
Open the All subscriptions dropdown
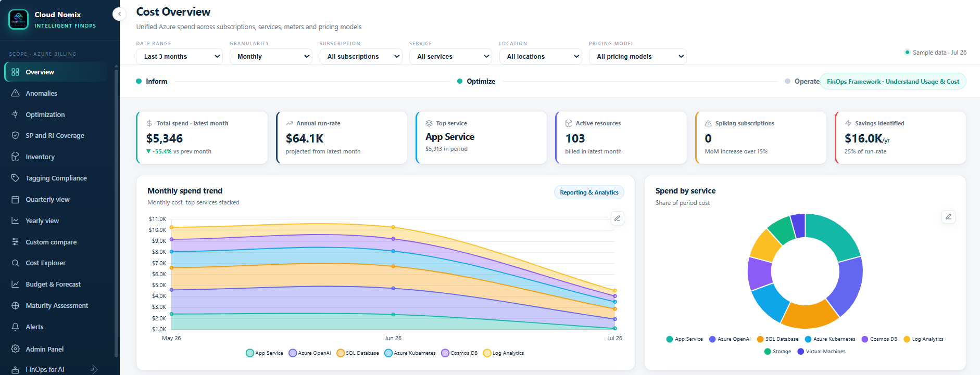coord(361,56)
